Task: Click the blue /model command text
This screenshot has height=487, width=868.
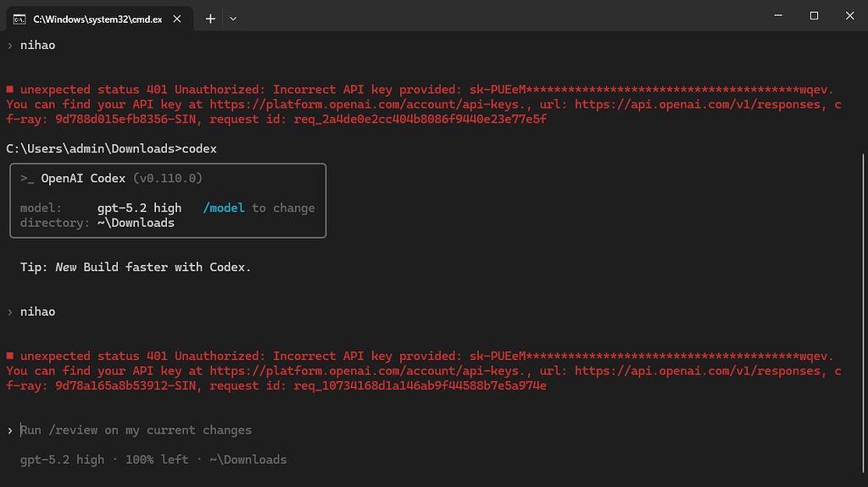Action: (224, 208)
